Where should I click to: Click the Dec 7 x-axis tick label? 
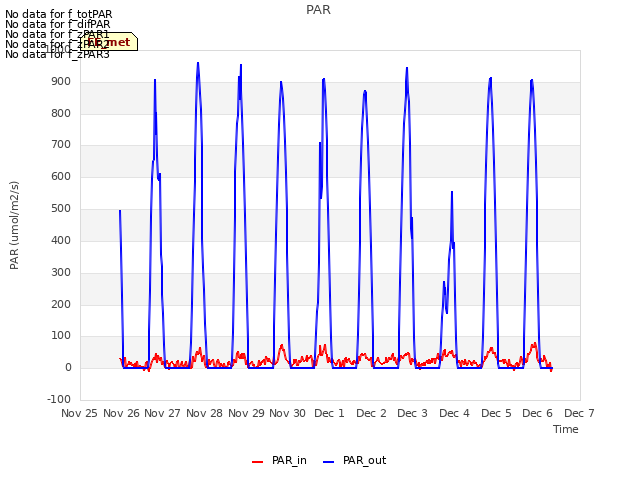coord(579,413)
